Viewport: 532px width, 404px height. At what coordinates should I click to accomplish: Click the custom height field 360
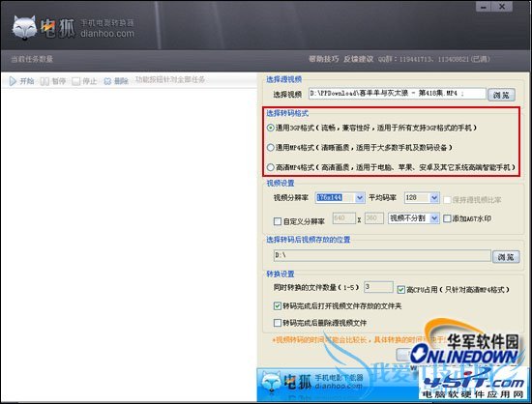click(374, 218)
